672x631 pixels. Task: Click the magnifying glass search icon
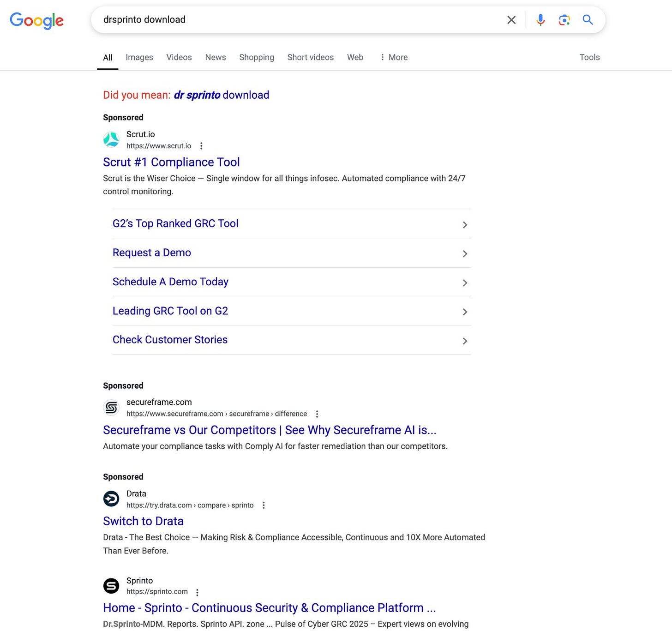tap(588, 19)
